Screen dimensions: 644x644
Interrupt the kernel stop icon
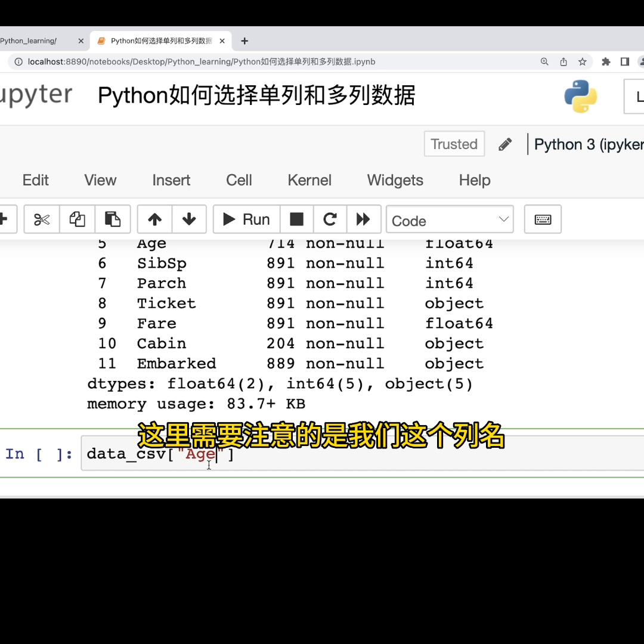click(x=296, y=219)
